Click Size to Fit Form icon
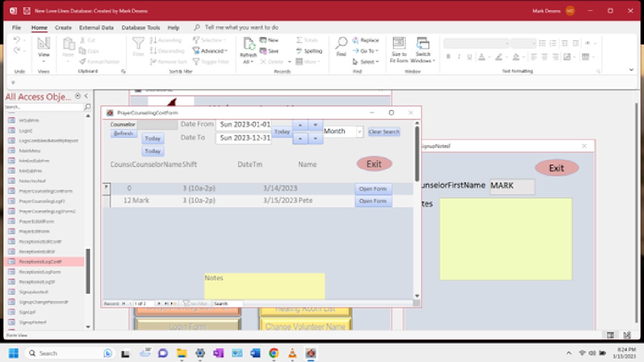Image resolution: width=644 pixels, height=362 pixels. [399, 44]
